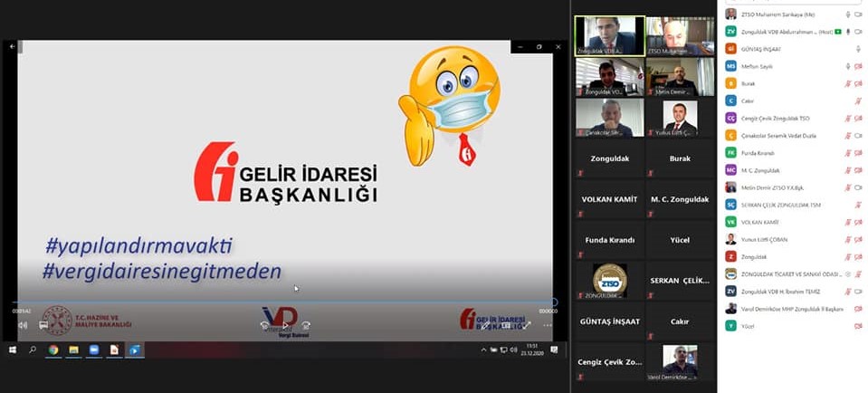Select Çanakcılar Seramik video tile

pyautogui.click(x=609, y=118)
